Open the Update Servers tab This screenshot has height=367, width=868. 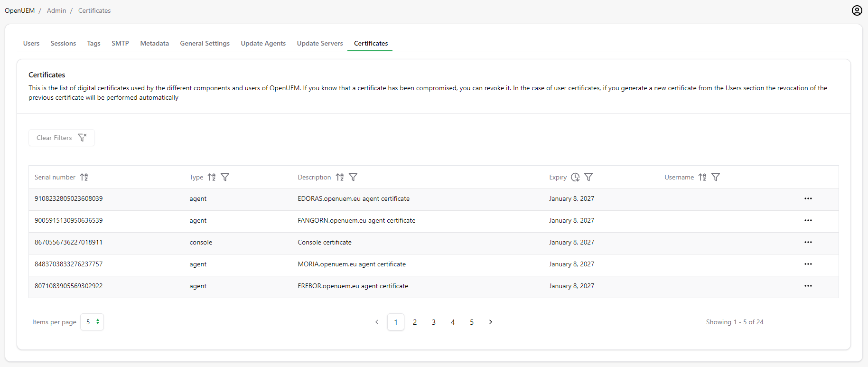(320, 43)
